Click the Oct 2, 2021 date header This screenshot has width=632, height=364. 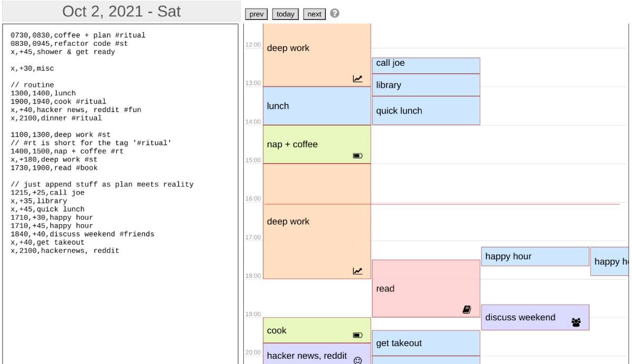pos(121,11)
